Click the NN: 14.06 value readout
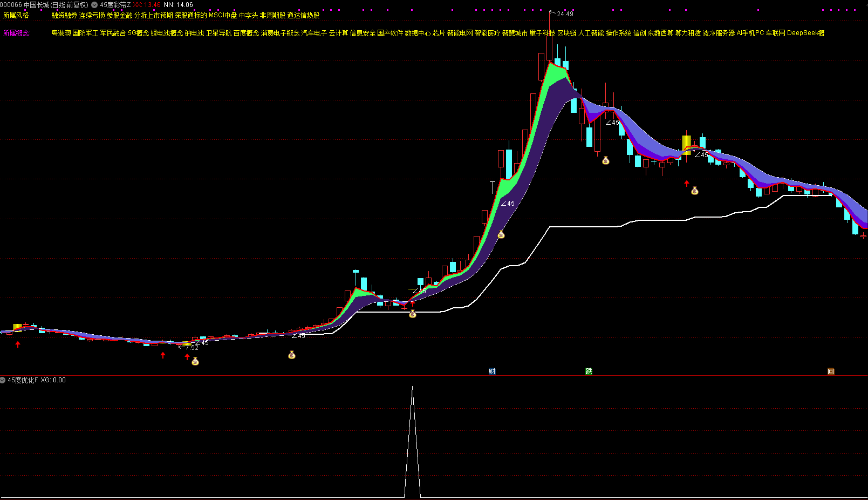This screenshot has width=868, height=500. pyautogui.click(x=178, y=5)
